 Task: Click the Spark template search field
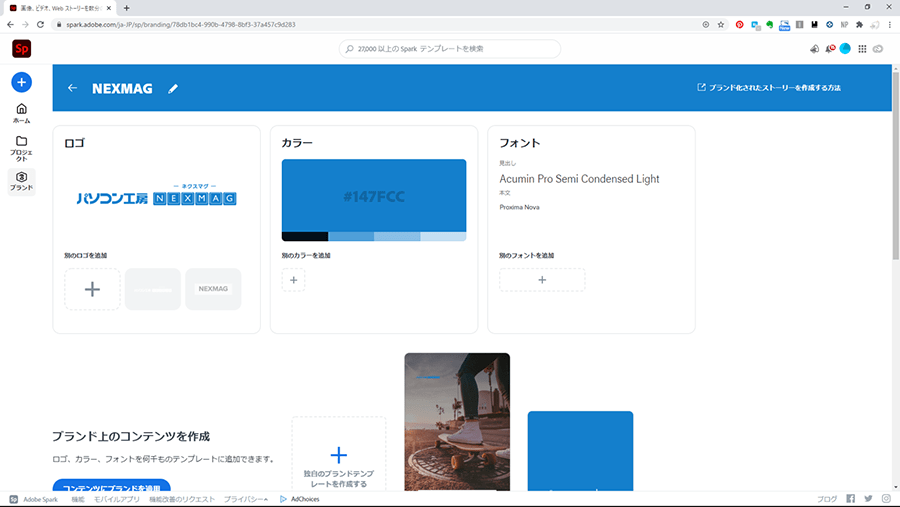click(449, 49)
